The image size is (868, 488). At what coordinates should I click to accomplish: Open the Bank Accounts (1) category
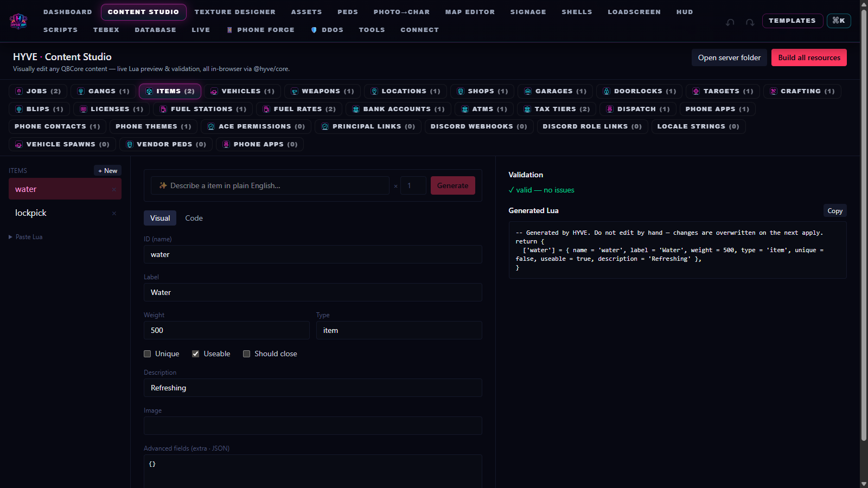pyautogui.click(x=398, y=109)
